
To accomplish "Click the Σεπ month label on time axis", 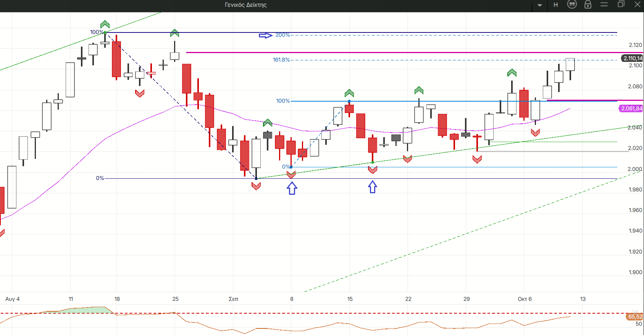I will coord(233,299).
